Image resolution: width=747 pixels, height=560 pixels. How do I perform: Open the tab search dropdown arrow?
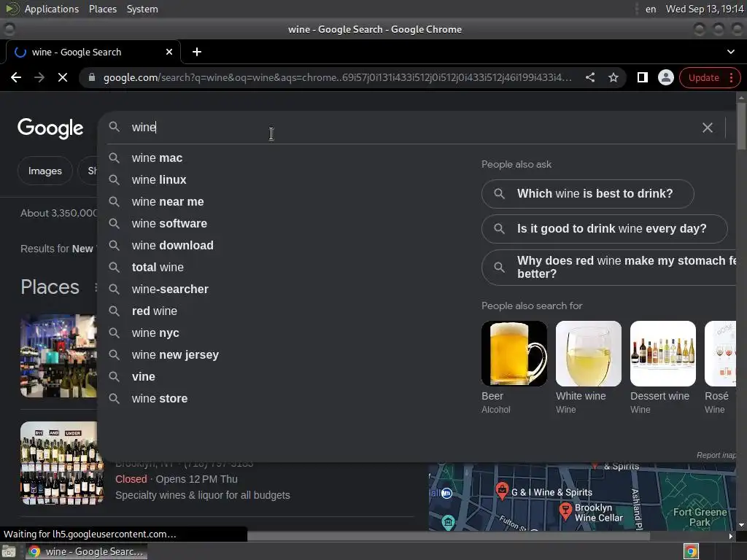pyautogui.click(x=731, y=52)
